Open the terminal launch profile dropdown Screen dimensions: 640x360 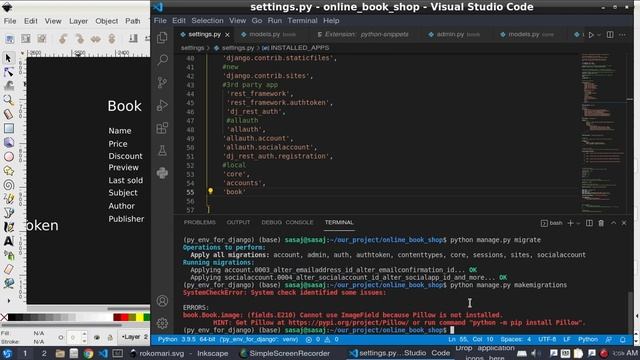coord(578,223)
